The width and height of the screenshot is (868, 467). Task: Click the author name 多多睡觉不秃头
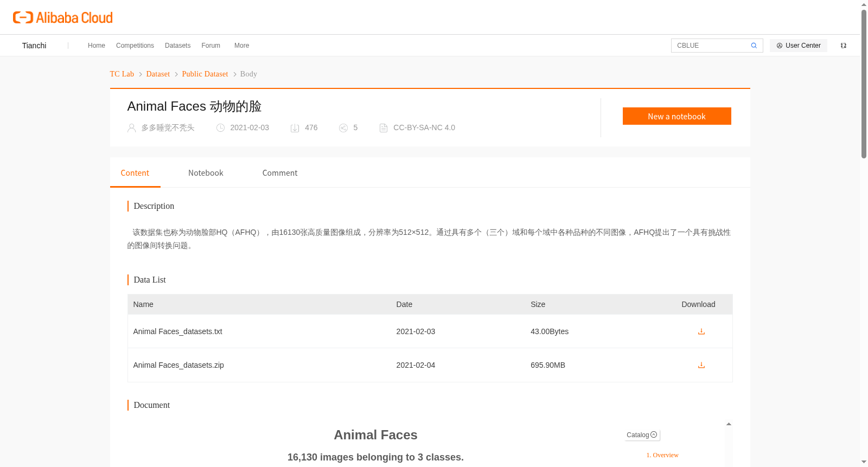[x=168, y=128]
